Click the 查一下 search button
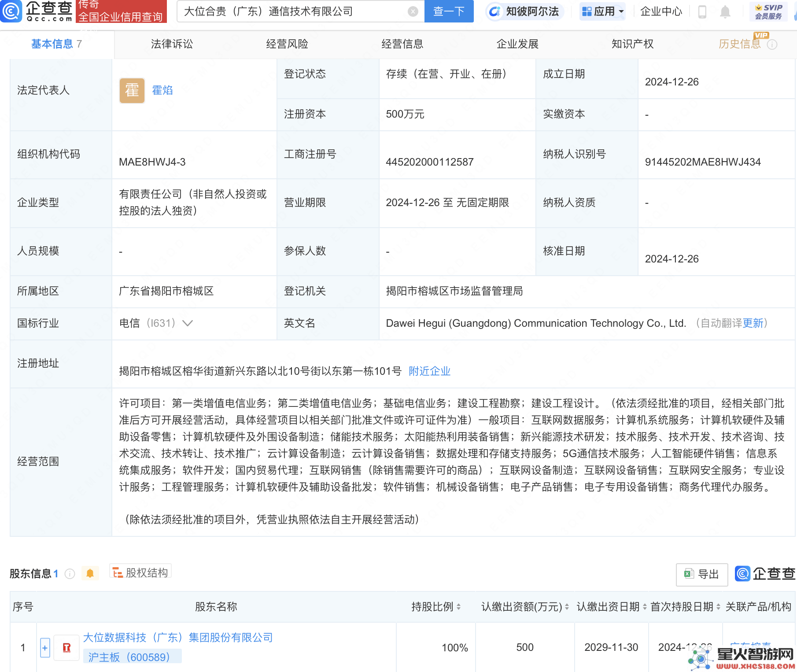 click(x=449, y=11)
